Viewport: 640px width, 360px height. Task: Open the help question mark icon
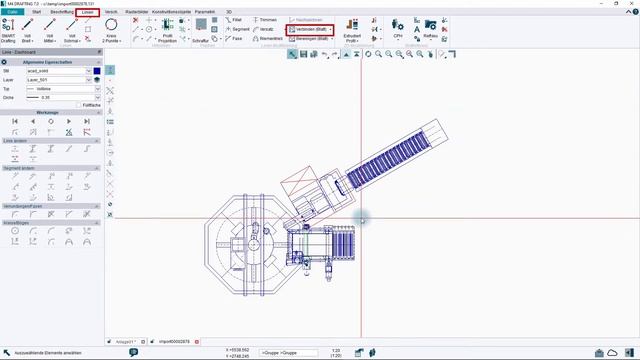pos(636,12)
